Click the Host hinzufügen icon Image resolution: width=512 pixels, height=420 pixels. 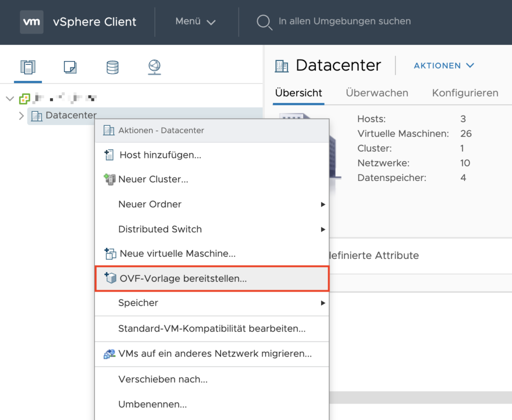[x=109, y=155]
